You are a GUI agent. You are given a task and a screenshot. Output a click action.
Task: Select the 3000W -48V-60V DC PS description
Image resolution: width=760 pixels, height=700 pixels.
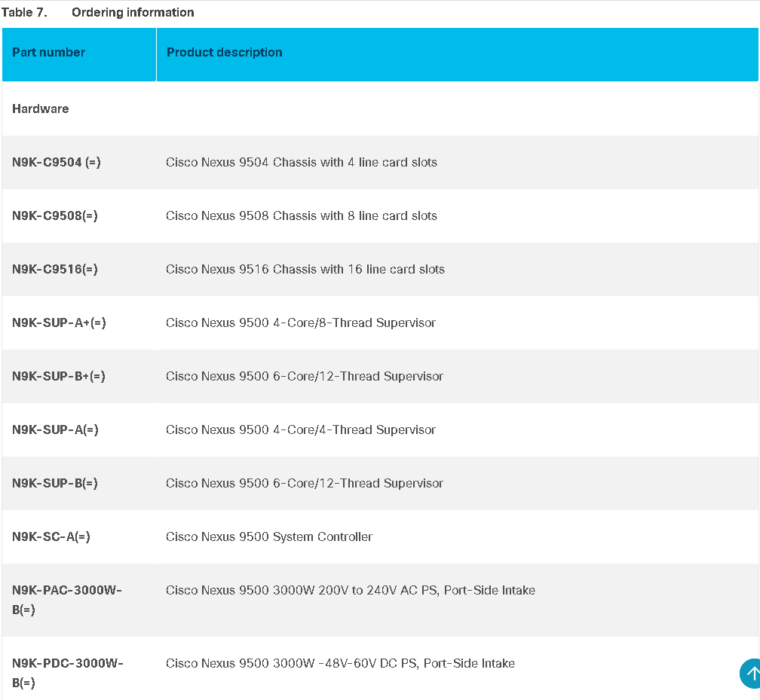(340, 663)
